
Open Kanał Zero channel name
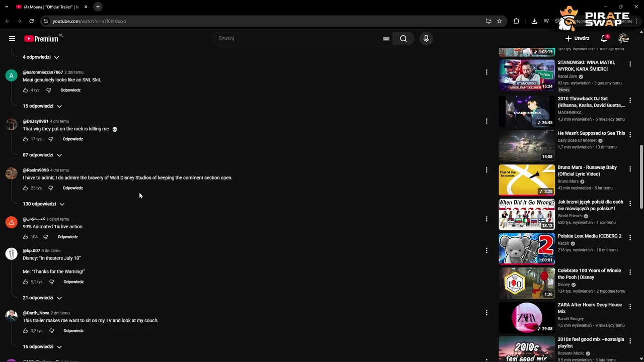click(567, 76)
